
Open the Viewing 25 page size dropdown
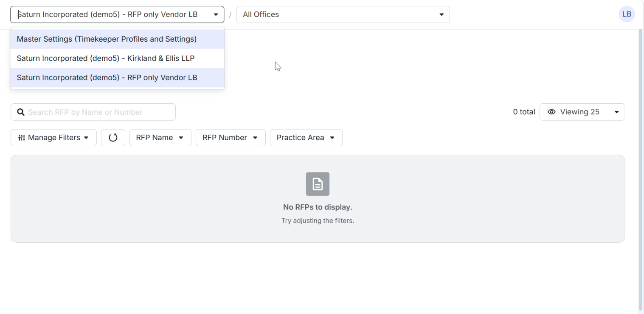coord(582,112)
